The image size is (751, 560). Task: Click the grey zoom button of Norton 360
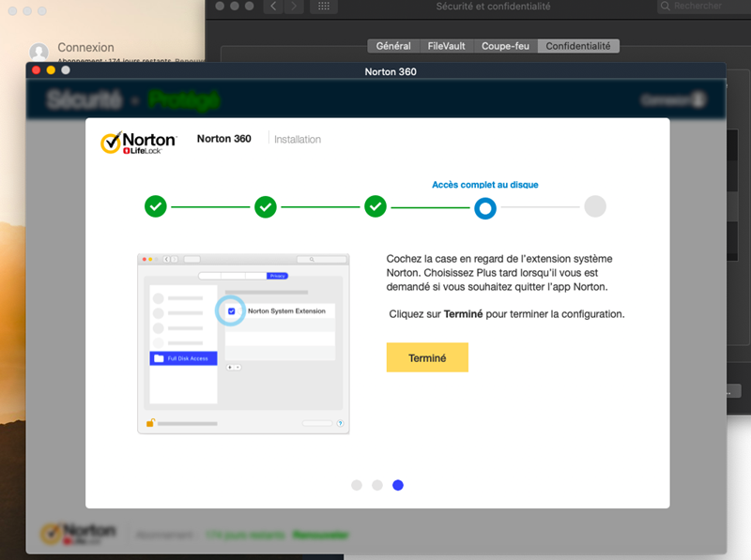(x=66, y=70)
